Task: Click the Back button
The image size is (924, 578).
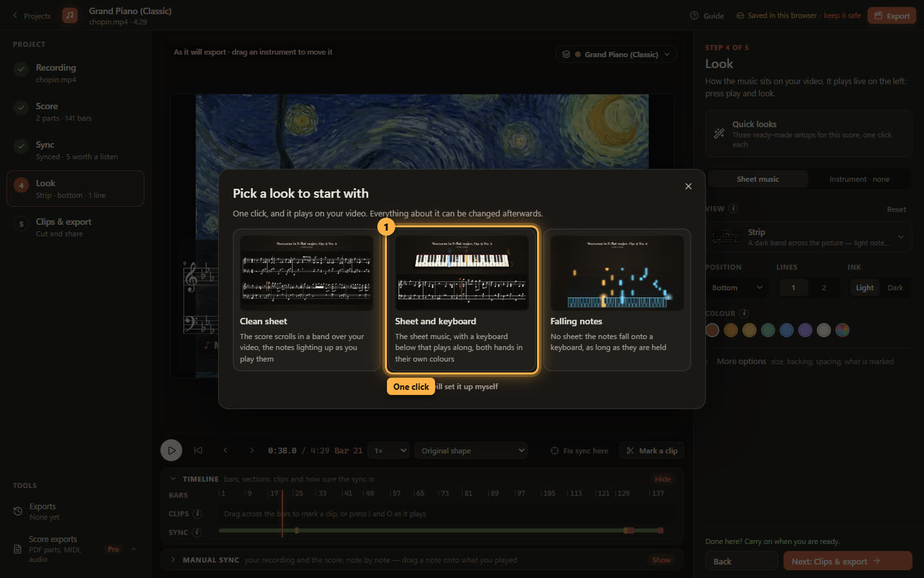Action: click(x=742, y=561)
